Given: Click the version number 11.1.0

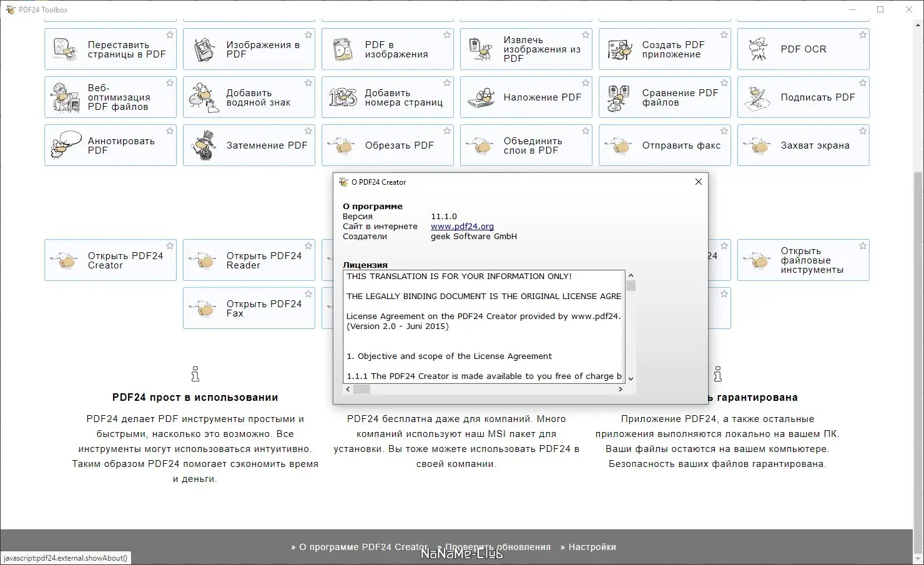Looking at the screenshot, I should click(444, 217).
